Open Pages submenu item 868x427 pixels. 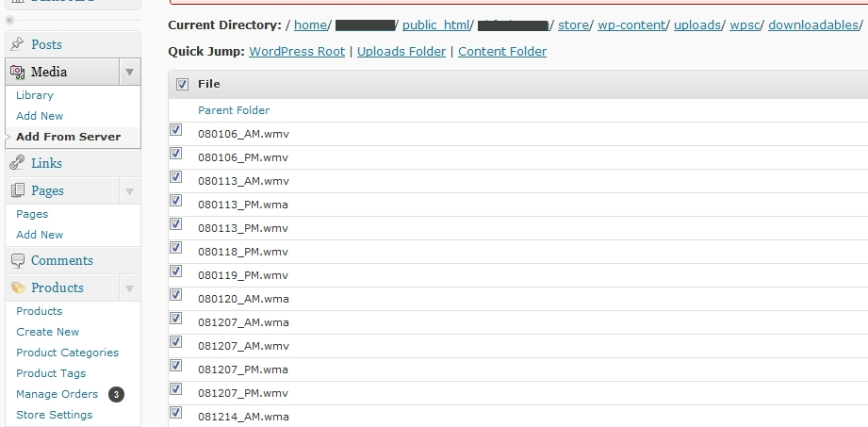pyautogui.click(x=32, y=214)
